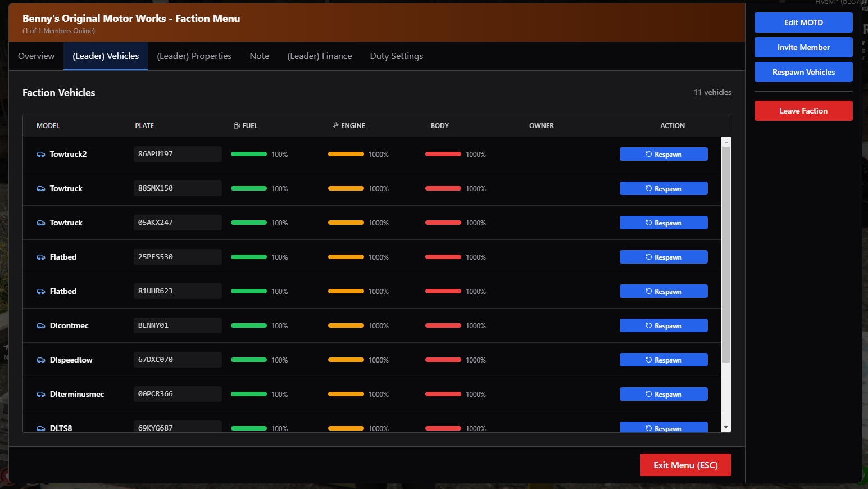The height and width of the screenshot is (489, 868).
Task: Click the wrench icon in Engine header
Action: pyautogui.click(x=335, y=126)
